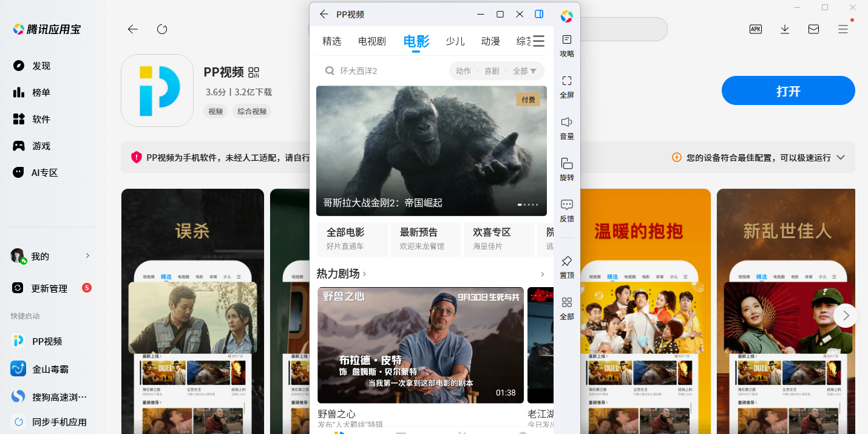This screenshot has width=868, height=434.
Task: Click the back arrow in 应用宝
Action: pos(133,29)
